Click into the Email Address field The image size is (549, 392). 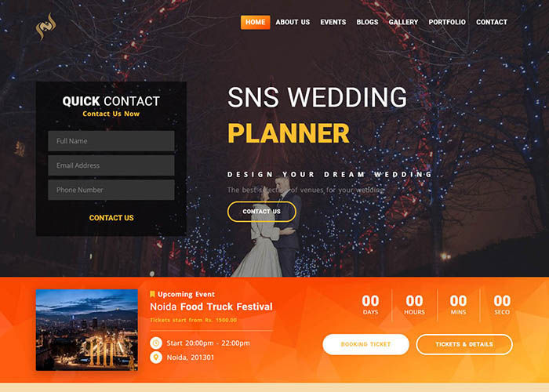coord(111,165)
